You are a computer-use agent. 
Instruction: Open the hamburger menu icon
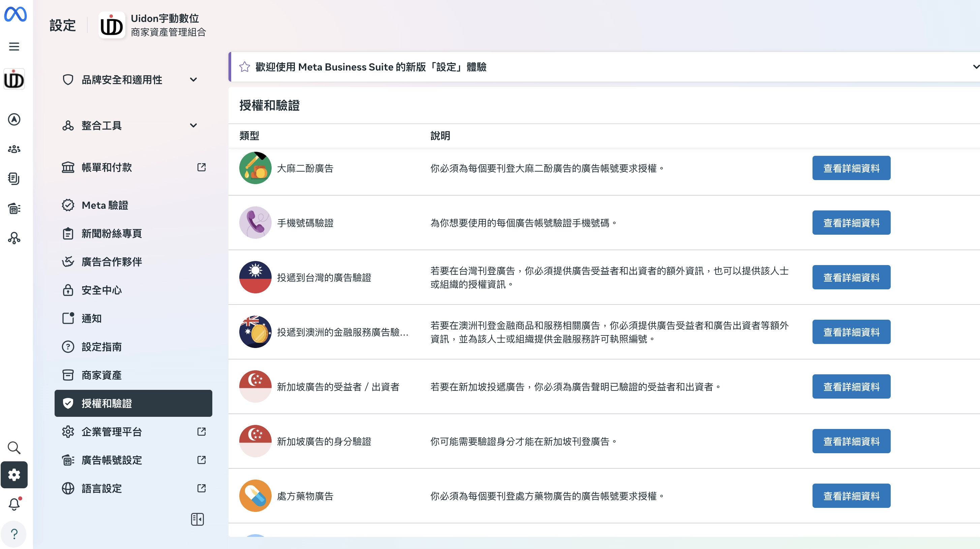pyautogui.click(x=14, y=47)
